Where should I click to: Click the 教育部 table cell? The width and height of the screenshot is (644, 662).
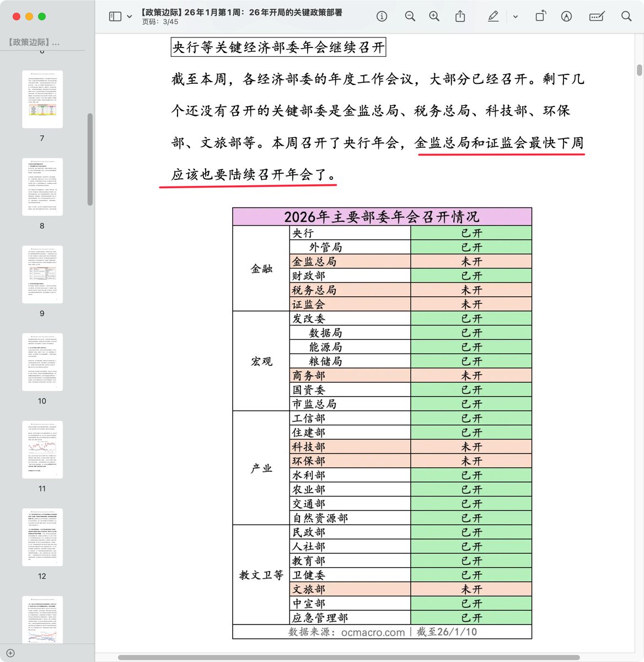(x=350, y=561)
